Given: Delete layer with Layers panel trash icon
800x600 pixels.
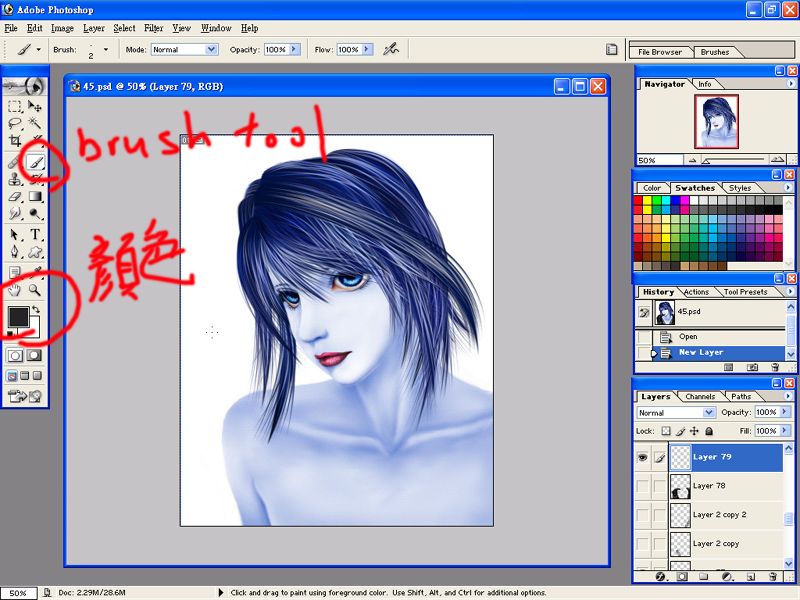Looking at the screenshot, I should point(773,577).
